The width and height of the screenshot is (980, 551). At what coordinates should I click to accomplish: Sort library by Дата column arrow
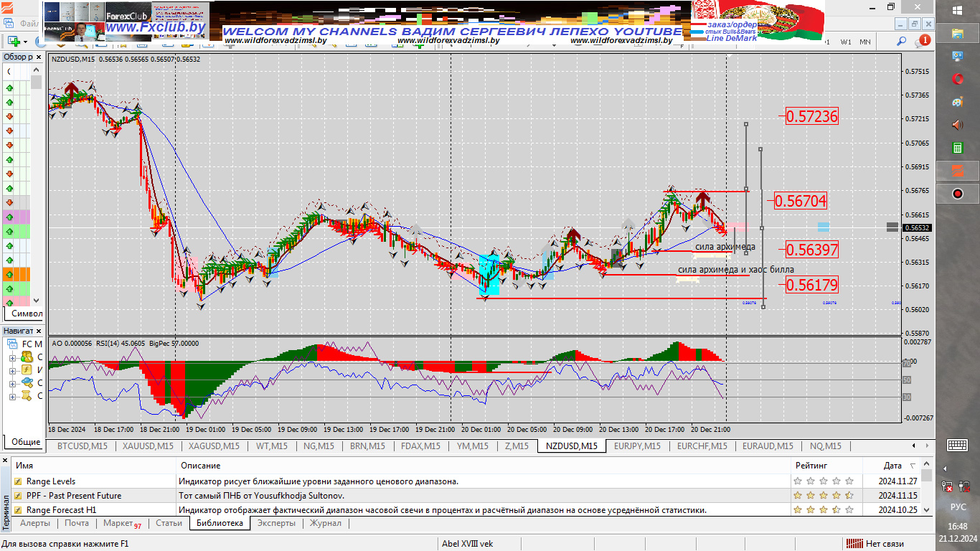click(913, 466)
